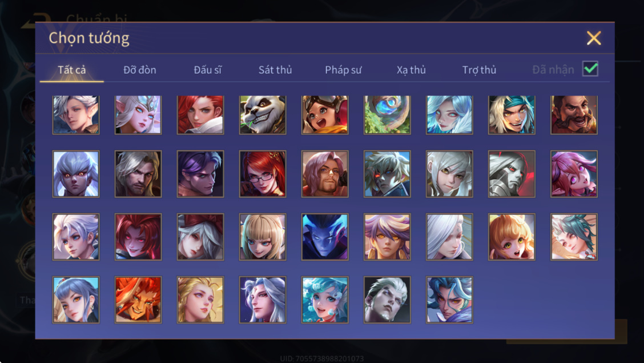This screenshot has height=363, width=644.
Task: Filter by the Xạ thủ tab
Action: point(411,70)
